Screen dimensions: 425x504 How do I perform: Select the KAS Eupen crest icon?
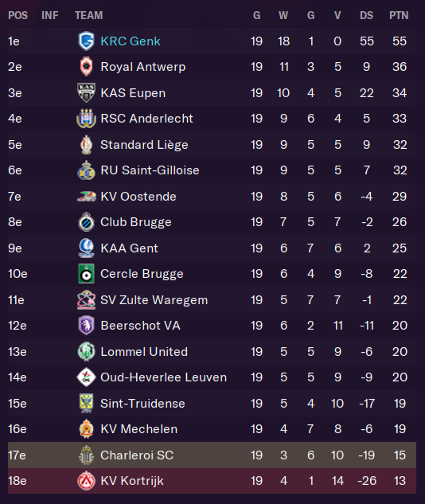(x=86, y=93)
